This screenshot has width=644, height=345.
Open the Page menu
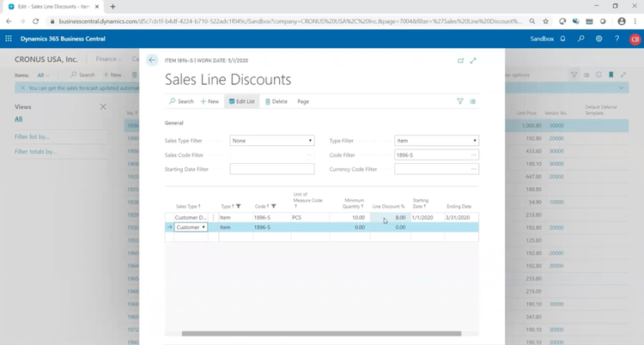(303, 101)
